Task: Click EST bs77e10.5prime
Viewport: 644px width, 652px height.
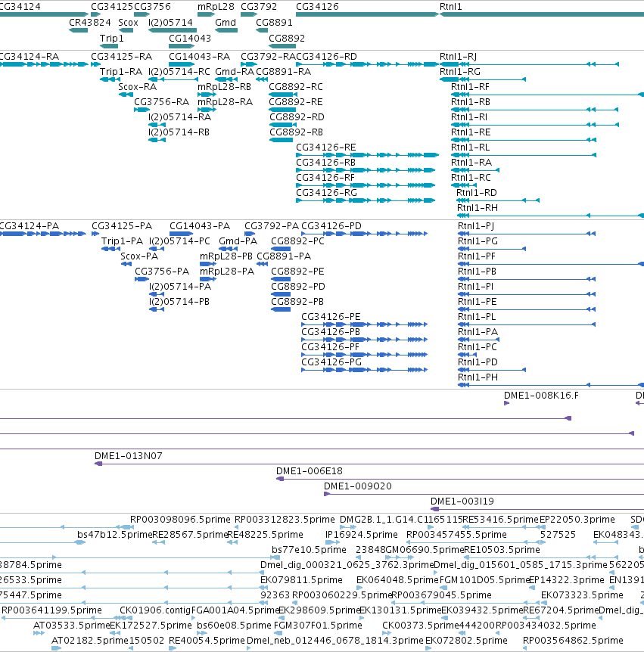Action: click(x=309, y=550)
